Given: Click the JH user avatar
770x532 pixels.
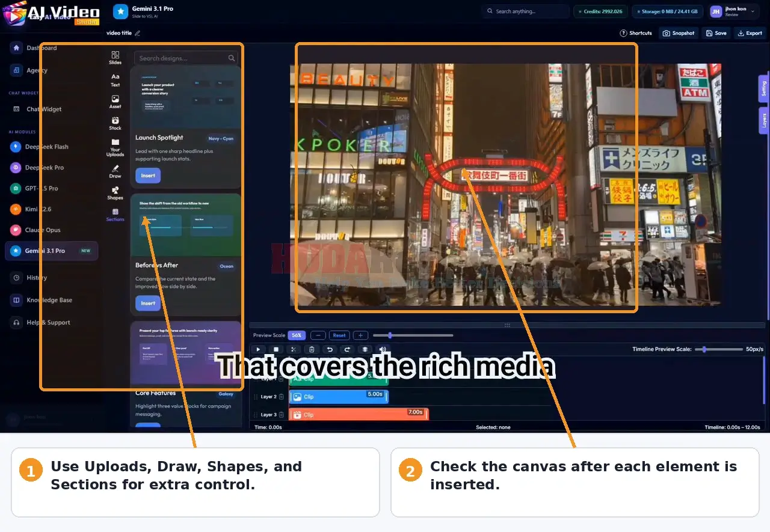Looking at the screenshot, I should coord(716,11).
